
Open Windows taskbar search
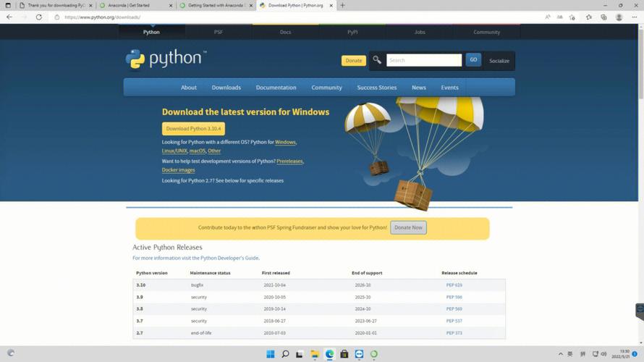tap(285, 354)
